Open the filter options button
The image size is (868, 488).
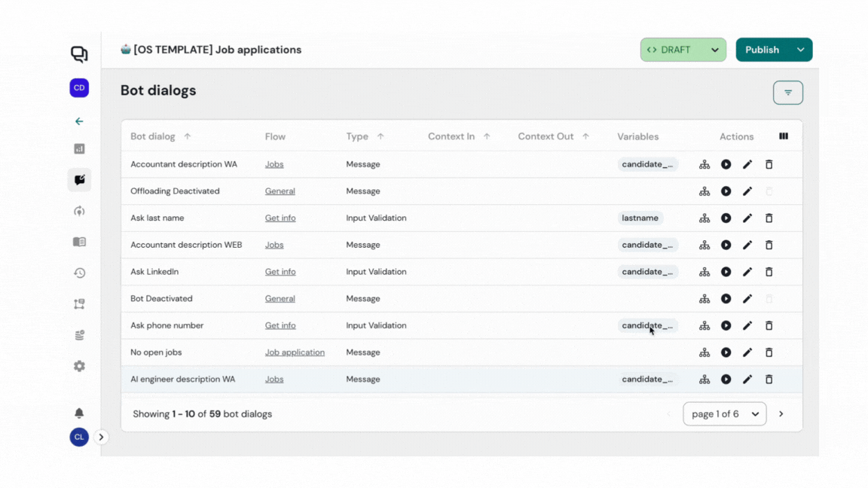point(787,93)
